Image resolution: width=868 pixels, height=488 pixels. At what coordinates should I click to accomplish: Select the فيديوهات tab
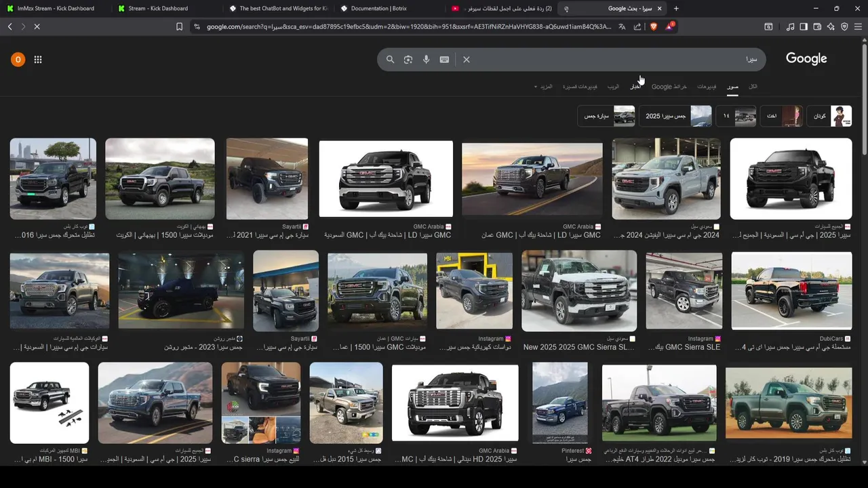(707, 87)
